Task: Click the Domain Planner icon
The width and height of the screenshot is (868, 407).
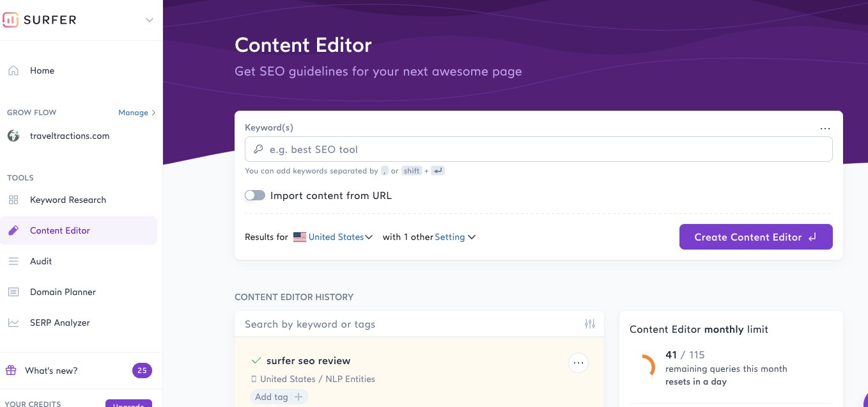Action: click(13, 292)
